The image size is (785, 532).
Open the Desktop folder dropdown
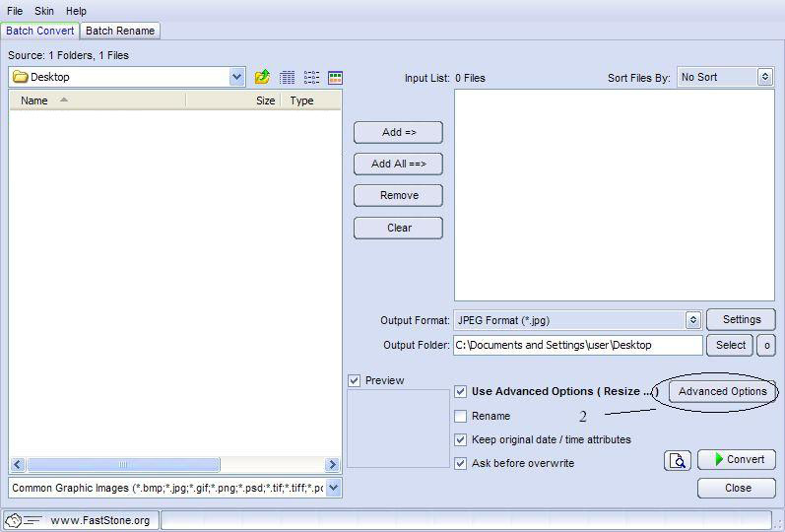point(236,77)
